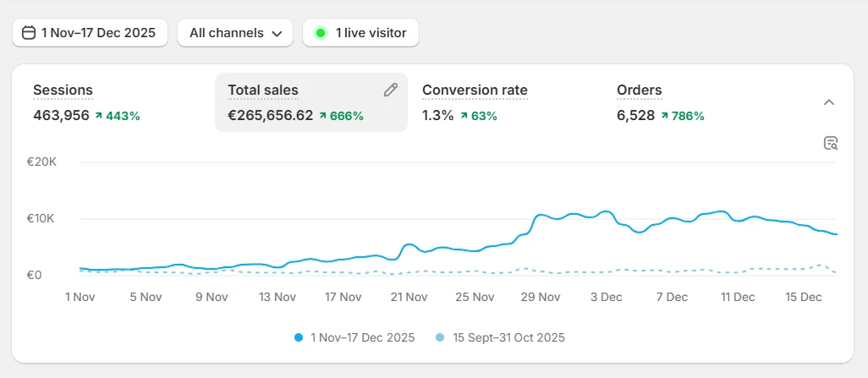
Task: Click the 786% orders increase indicator
Action: (x=683, y=116)
